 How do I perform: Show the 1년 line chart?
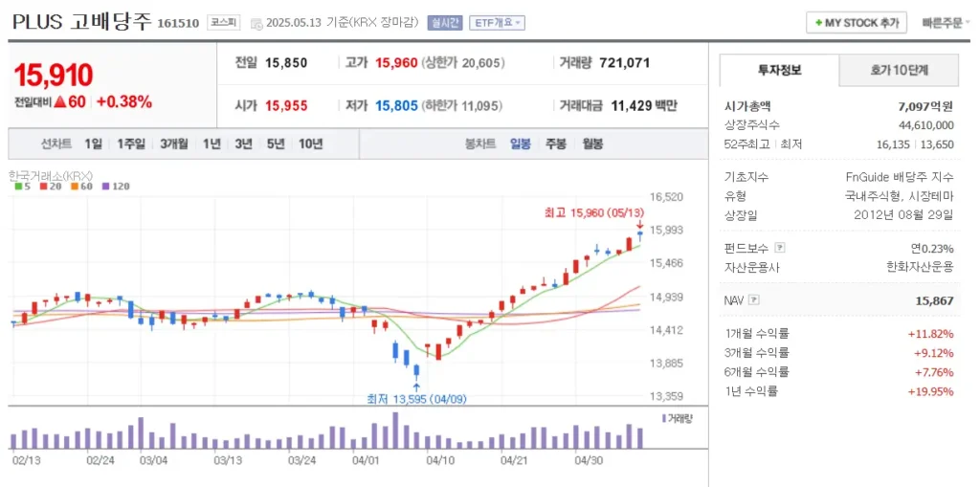click(x=212, y=144)
